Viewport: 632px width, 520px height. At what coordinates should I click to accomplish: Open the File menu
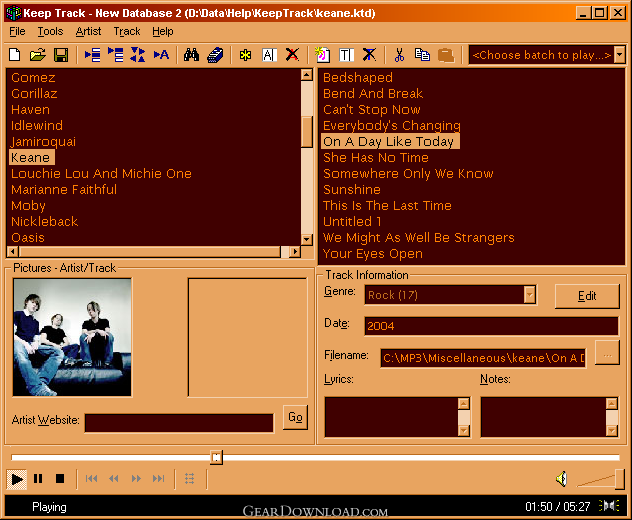point(17,31)
